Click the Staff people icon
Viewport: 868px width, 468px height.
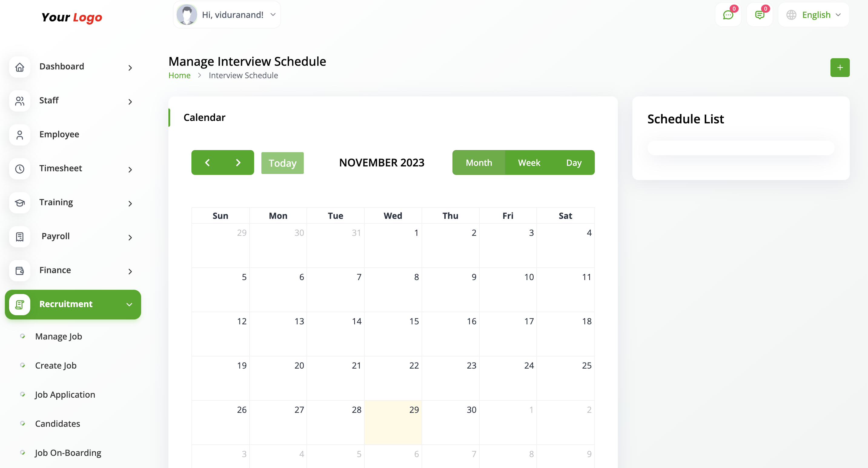point(20,101)
